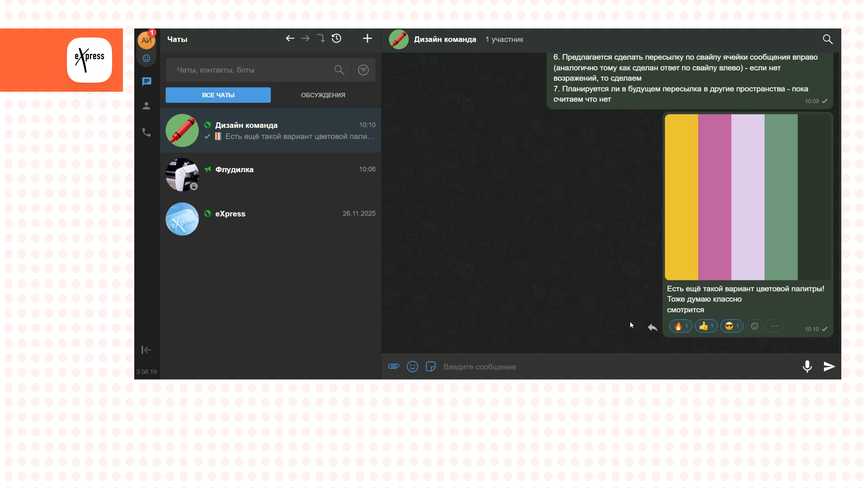Create new chat with plus icon
Screen dimensions: 868x488
pos(367,39)
